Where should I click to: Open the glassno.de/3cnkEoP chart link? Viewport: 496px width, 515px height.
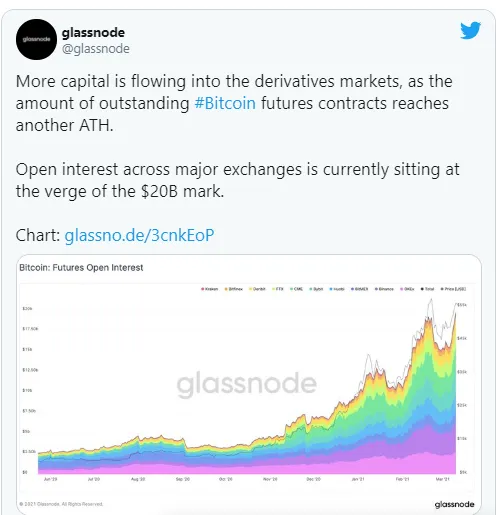point(139,235)
